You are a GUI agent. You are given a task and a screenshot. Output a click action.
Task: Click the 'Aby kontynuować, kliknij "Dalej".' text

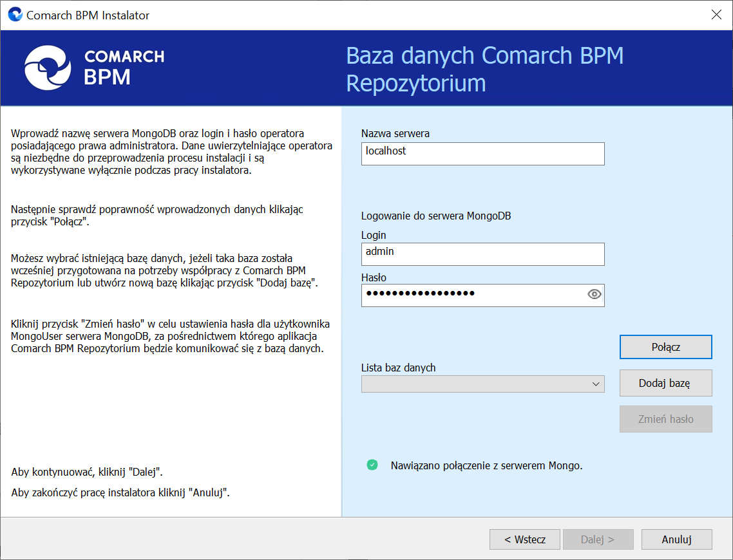click(x=87, y=472)
